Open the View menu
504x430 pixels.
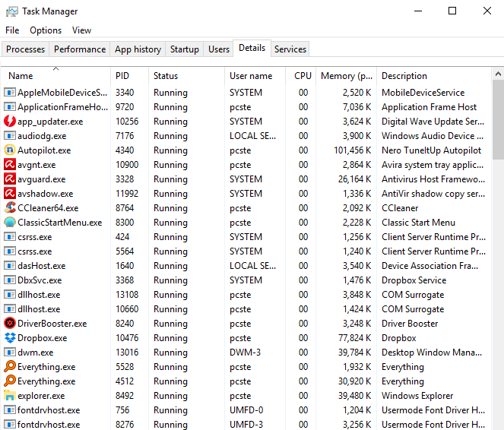(x=81, y=30)
